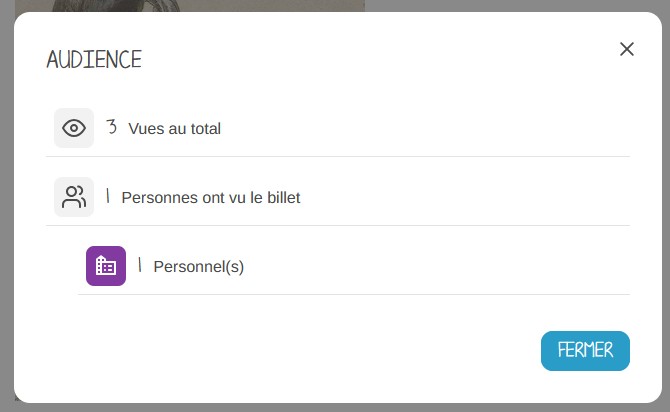Click the divider under 'Vues au total'

tap(338, 157)
